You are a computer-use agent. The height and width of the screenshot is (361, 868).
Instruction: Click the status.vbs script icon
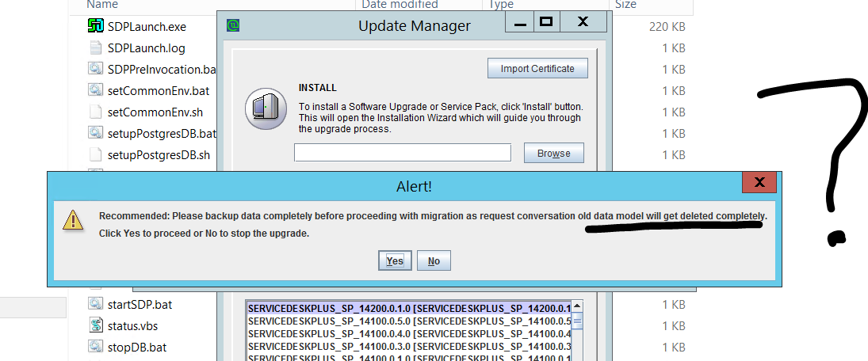coord(96,325)
